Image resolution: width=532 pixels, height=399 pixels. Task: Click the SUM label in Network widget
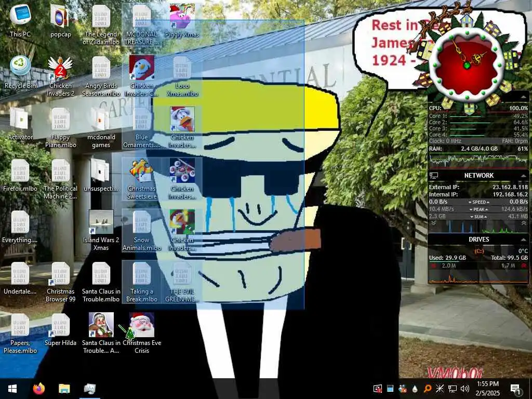[x=478, y=217]
